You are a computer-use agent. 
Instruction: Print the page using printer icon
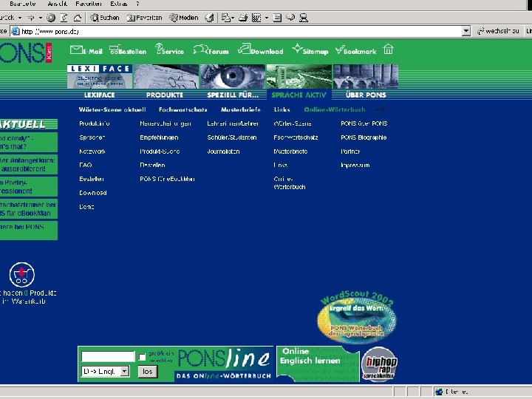243,18
